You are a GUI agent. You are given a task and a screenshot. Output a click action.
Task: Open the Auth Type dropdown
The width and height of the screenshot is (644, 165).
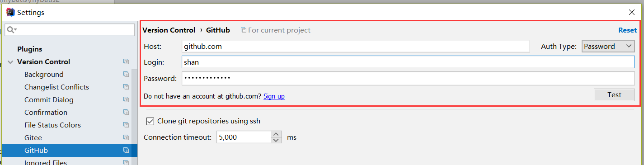608,46
